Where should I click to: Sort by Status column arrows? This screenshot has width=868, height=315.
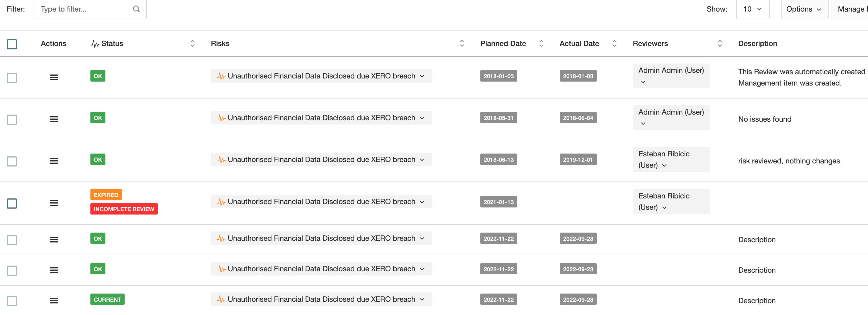tap(192, 43)
